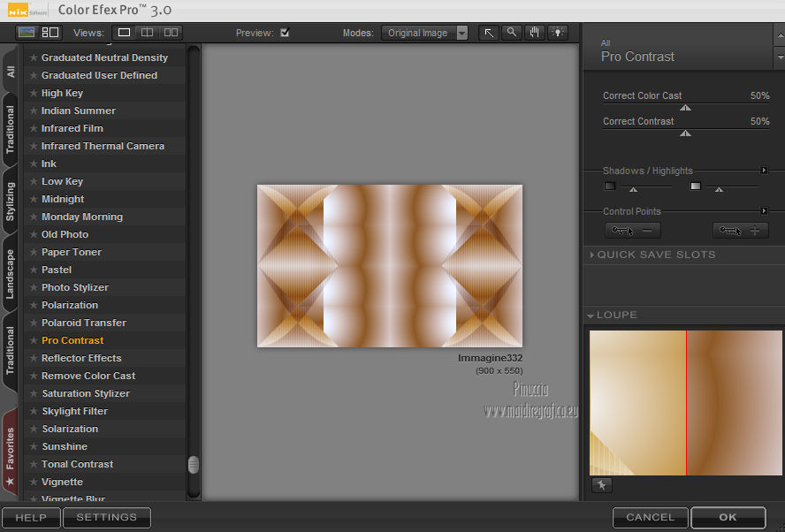Image resolution: width=785 pixels, height=532 pixels.
Task: Switch to split preview view
Action: coord(148,33)
